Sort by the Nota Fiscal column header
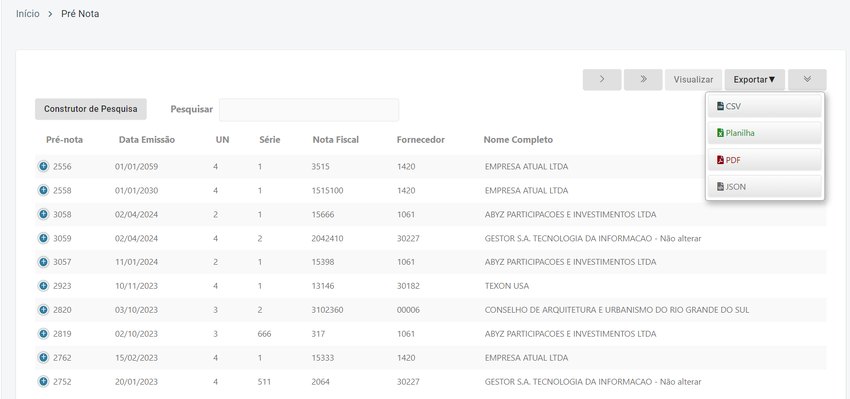Image resolution: width=850 pixels, height=399 pixels. (336, 140)
